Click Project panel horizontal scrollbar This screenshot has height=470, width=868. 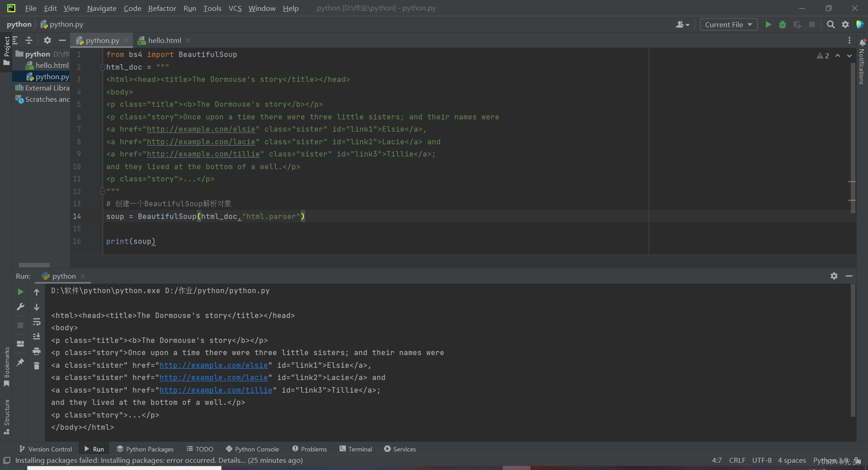tap(34, 265)
